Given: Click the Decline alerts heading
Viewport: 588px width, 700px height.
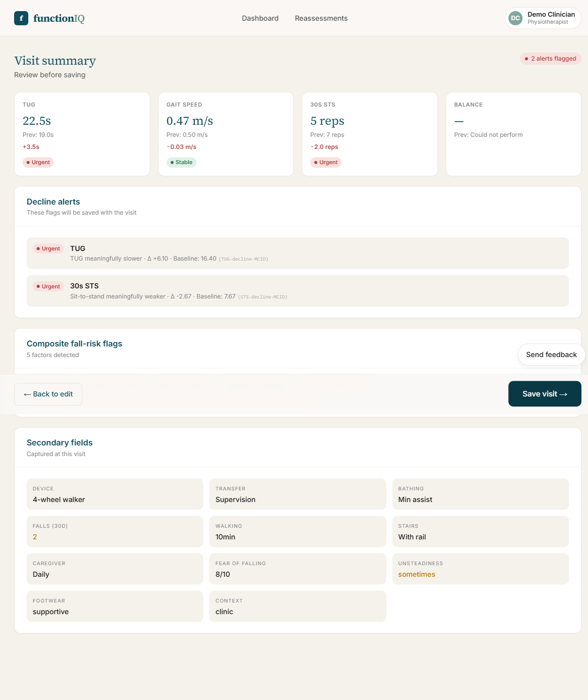Looking at the screenshot, I should coord(53,202).
